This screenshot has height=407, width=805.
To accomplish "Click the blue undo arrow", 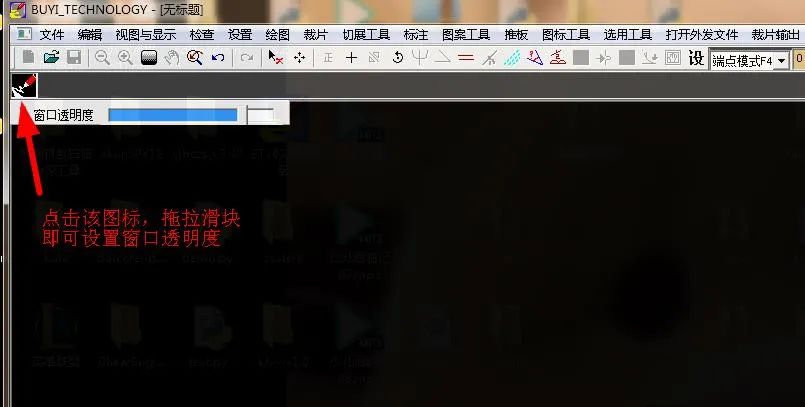I will (218, 57).
